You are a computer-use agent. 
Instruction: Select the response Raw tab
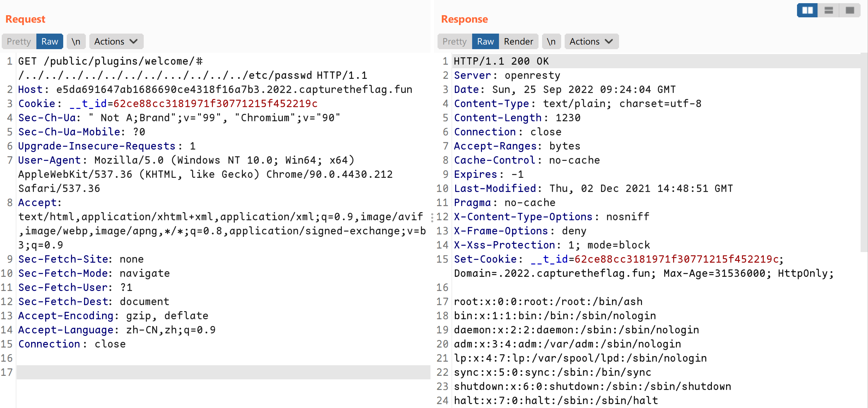click(x=486, y=41)
